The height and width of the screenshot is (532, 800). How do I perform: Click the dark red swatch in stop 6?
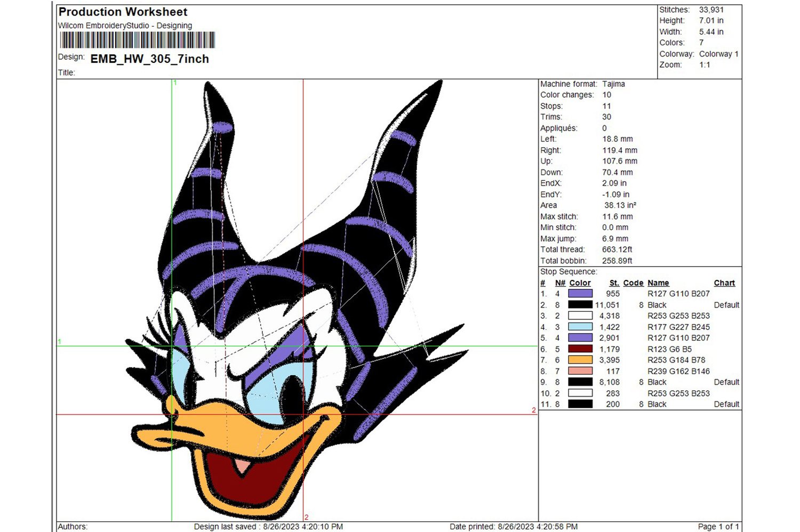[580, 349]
